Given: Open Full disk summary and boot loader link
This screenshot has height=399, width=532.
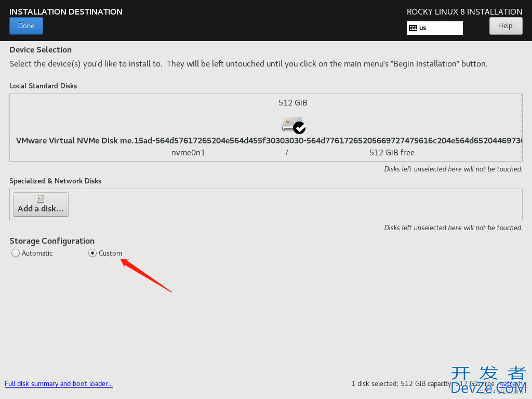Looking at the screenshot, I should tap(59, 384).
